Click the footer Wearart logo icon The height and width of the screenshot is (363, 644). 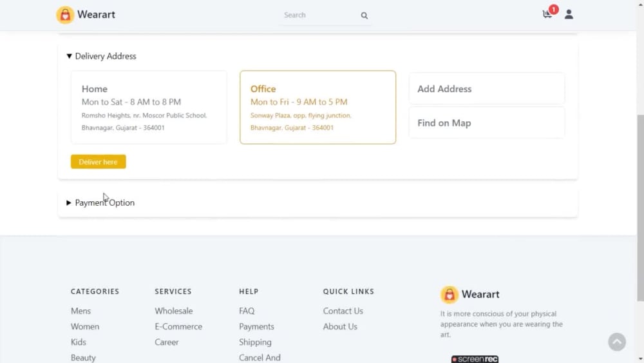450,295
